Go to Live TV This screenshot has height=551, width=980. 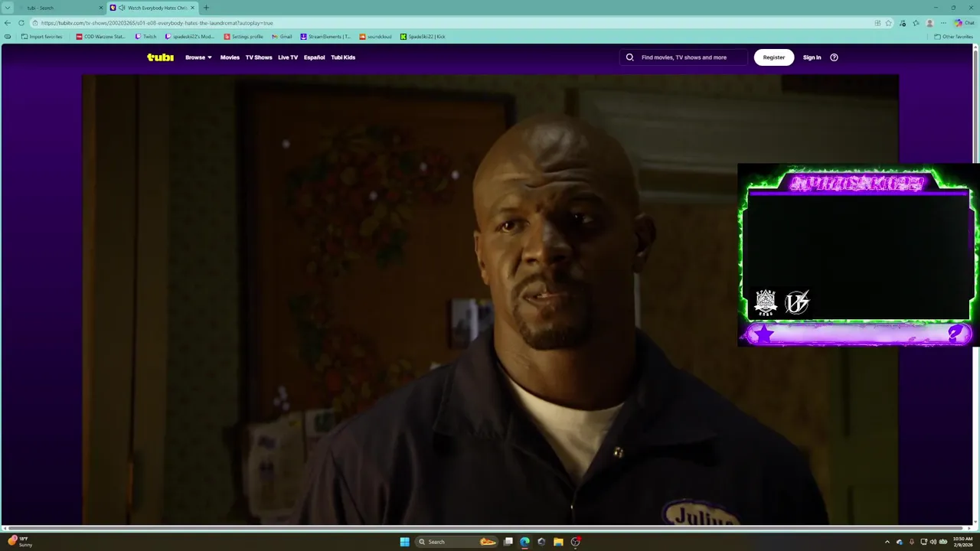[288, 57]
